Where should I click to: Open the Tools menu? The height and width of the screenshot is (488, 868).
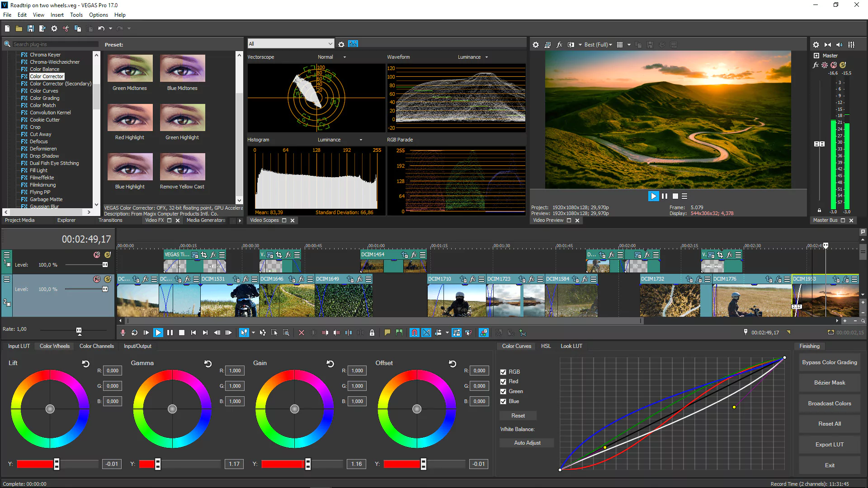click(76, 14)
